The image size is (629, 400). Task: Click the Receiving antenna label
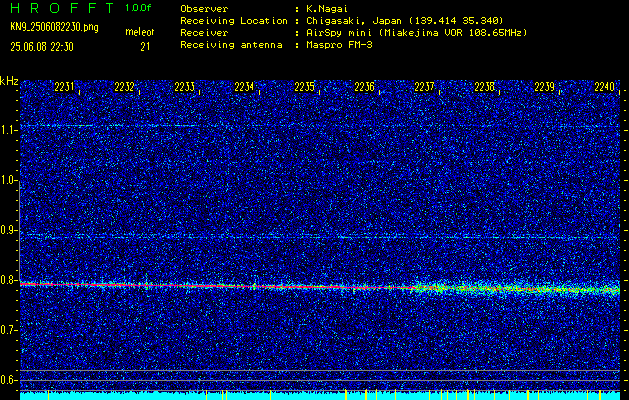231,45
